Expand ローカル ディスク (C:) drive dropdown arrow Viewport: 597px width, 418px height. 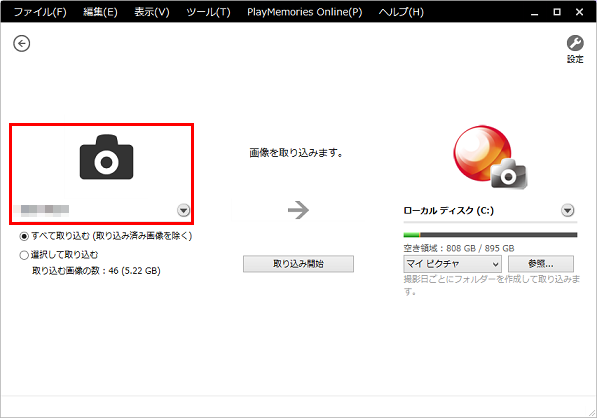[x=568, y=210]
